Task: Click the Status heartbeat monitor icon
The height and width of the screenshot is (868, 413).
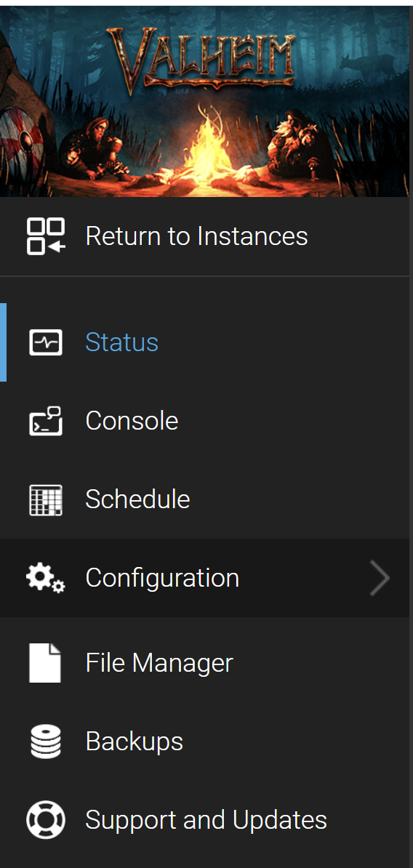Action: pos(45,342)
